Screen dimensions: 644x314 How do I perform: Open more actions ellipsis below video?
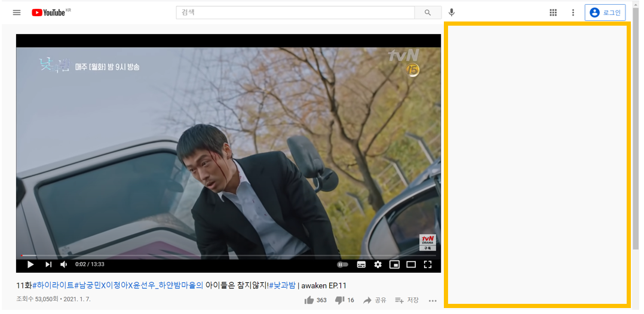[433, 300]
